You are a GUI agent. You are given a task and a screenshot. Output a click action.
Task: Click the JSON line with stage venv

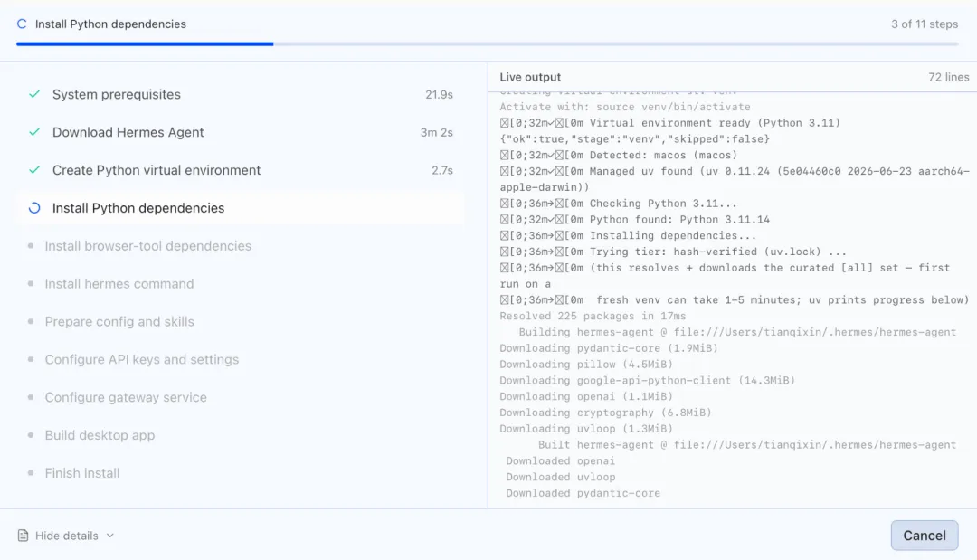[x=635, y=139]
